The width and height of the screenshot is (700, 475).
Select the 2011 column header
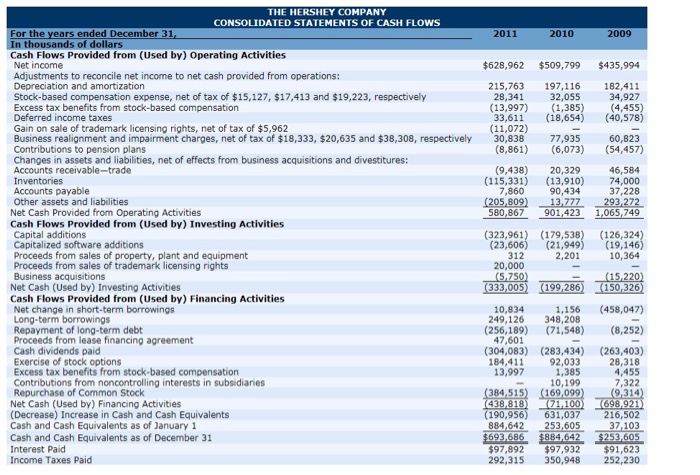tap(505, 34)
